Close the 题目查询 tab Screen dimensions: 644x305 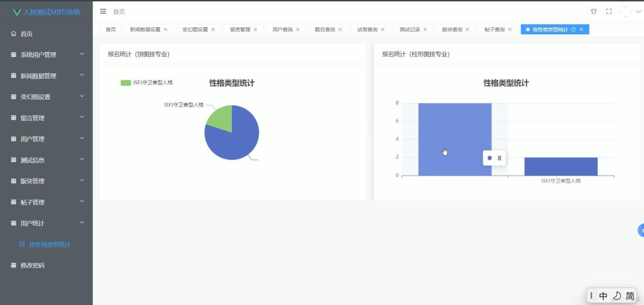340,29
